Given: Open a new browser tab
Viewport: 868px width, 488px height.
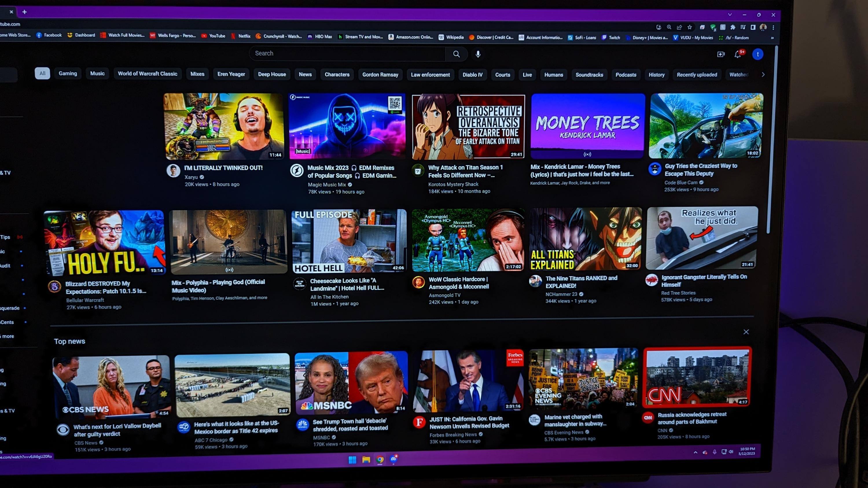Looking at the screenshot, I should tap(25, 12).
